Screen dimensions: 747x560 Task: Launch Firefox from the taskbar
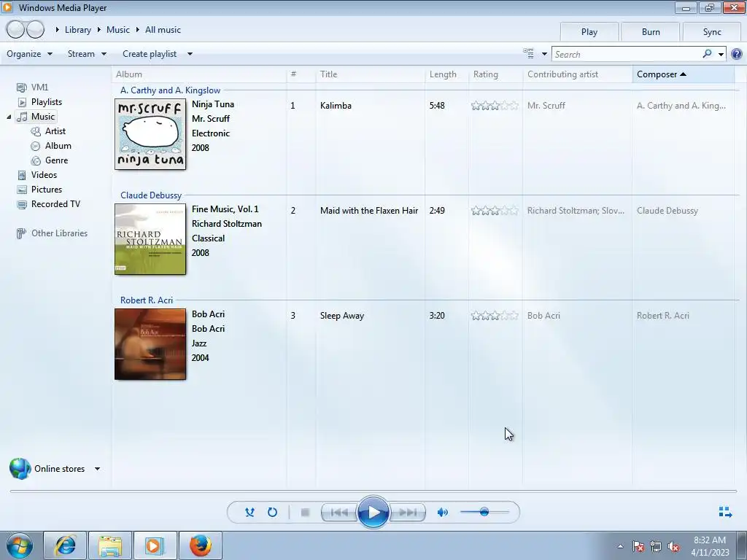pyautogui.click(x=201, y=545)
